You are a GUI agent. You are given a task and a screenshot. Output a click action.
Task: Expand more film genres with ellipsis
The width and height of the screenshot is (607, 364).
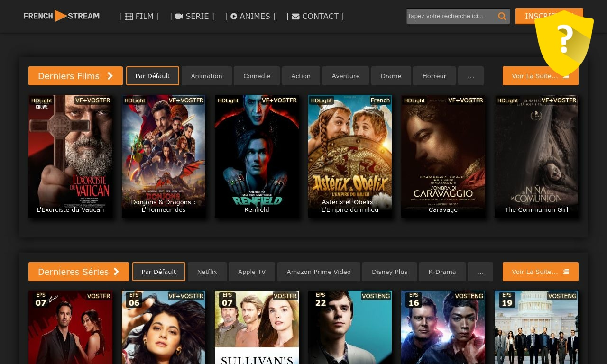(x=470, y=76)
